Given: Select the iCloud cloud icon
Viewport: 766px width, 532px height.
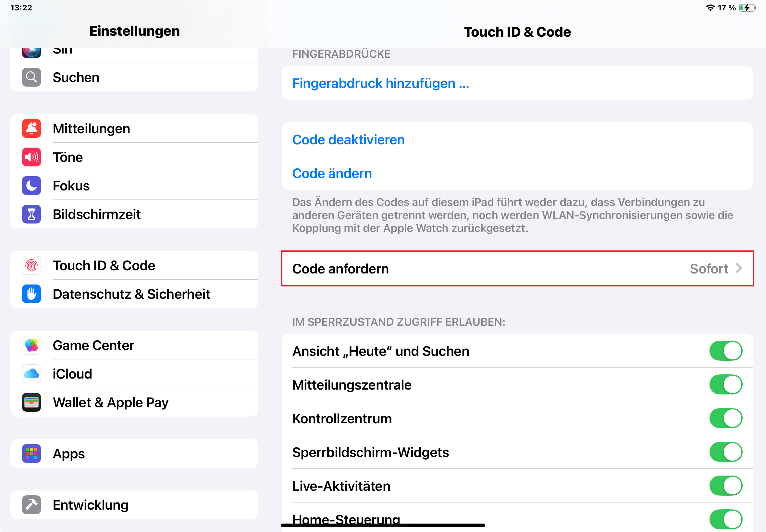Looking at the screenshot, I should coord(31,374).
